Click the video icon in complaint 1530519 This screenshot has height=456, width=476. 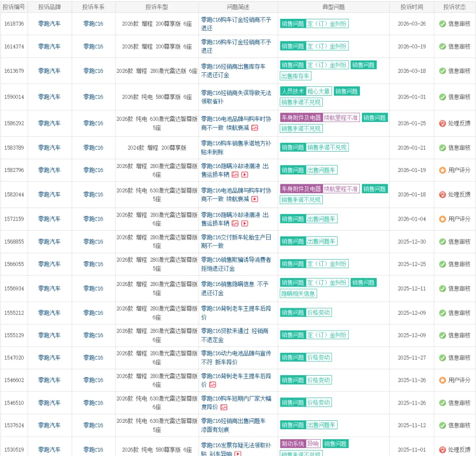point(238,454)
